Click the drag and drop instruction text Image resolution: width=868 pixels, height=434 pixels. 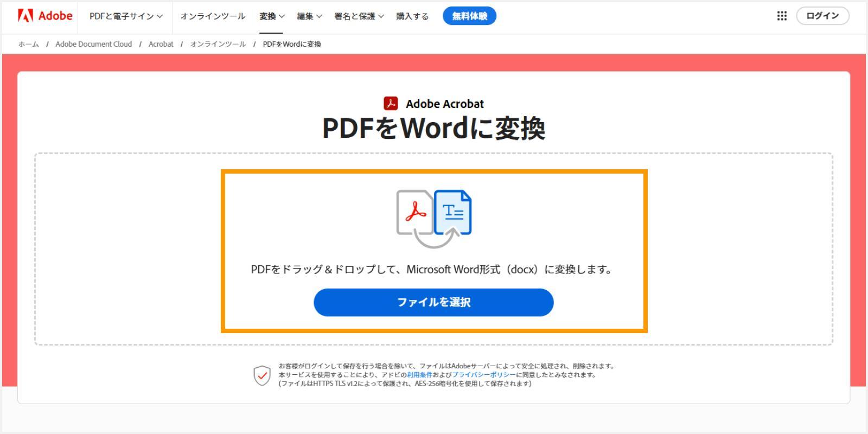click(x=432, y=270)
